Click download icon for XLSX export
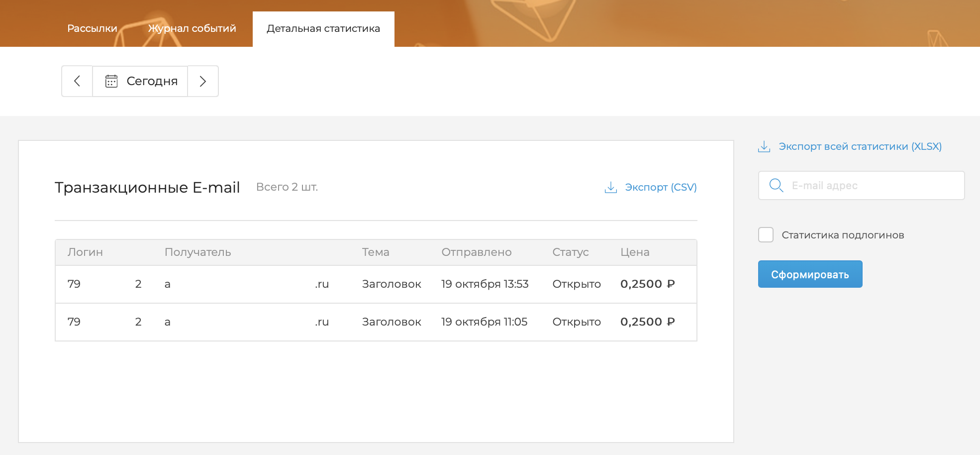 coord(764,147)
